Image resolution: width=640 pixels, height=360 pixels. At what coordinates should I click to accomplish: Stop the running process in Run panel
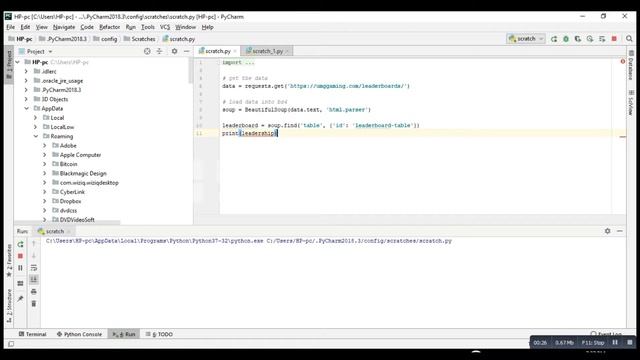(x=20, y=256)
